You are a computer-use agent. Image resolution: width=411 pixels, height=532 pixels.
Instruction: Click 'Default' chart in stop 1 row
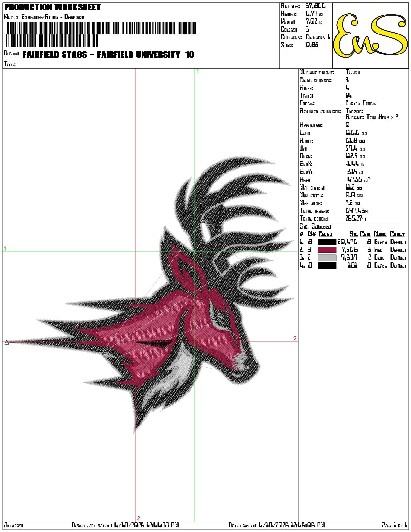(398, 242)
